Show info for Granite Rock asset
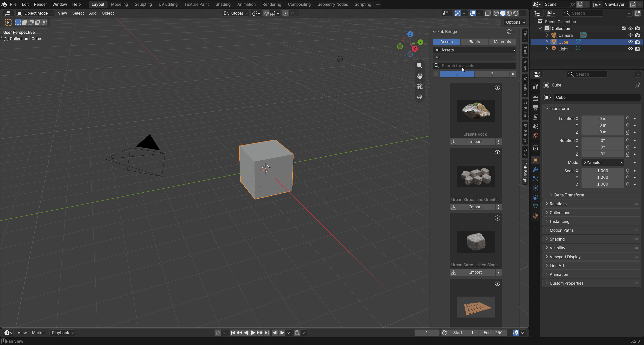 tap(497, 88)
